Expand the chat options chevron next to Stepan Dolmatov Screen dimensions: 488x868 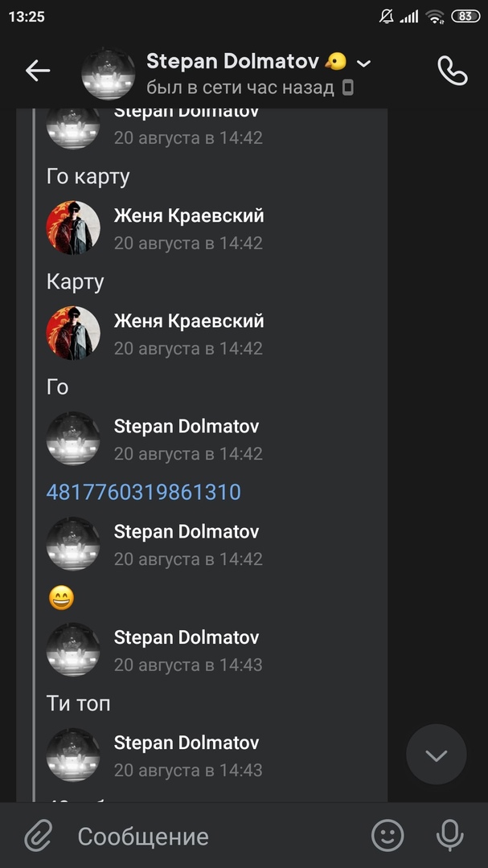click(363, 63)
